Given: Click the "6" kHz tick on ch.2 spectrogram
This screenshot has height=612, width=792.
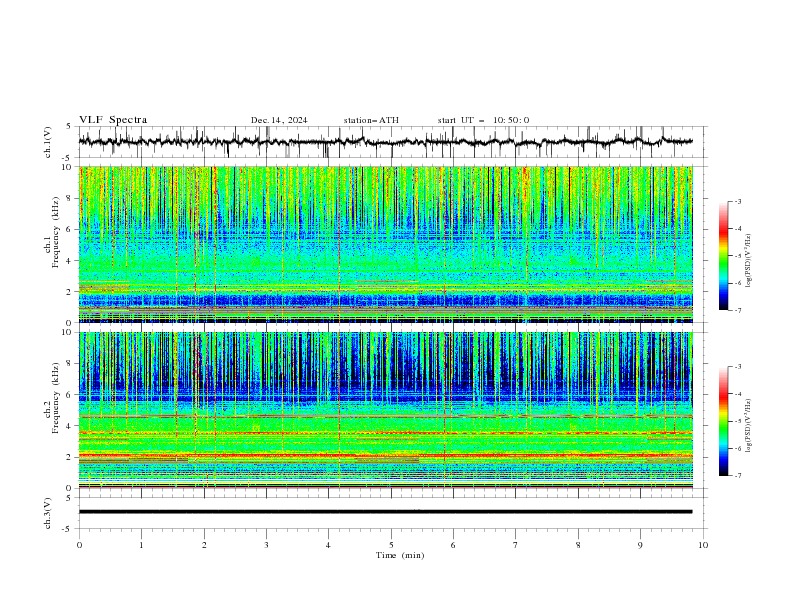Looking at the screenshot, I should [x=70, y=395].
